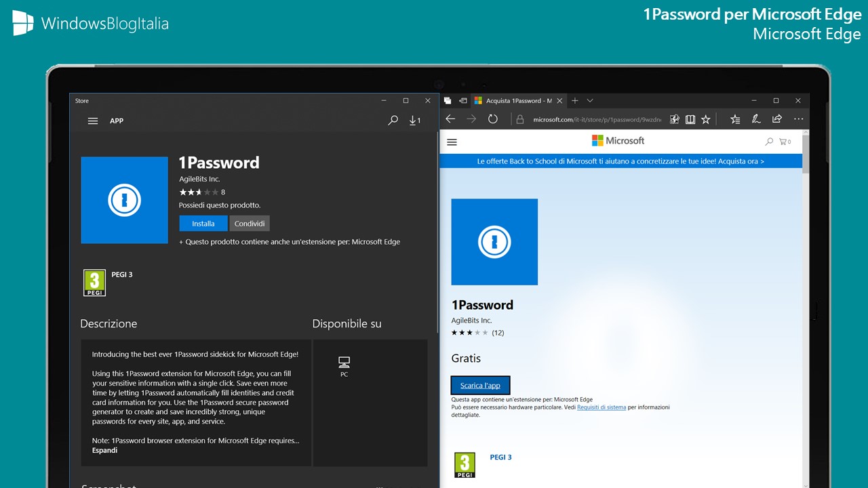Refresh the Edge page
The height and width of the screenshot is (488, 868).
pyautogui.click(x=493, y=119)
